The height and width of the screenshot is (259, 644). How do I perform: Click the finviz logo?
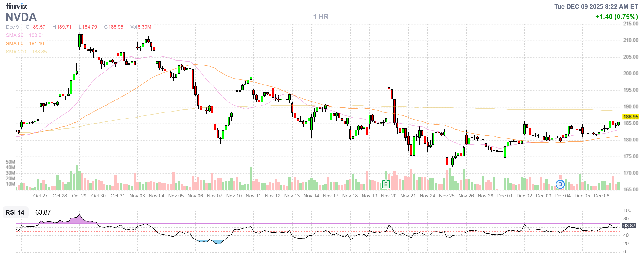(17, 6)
